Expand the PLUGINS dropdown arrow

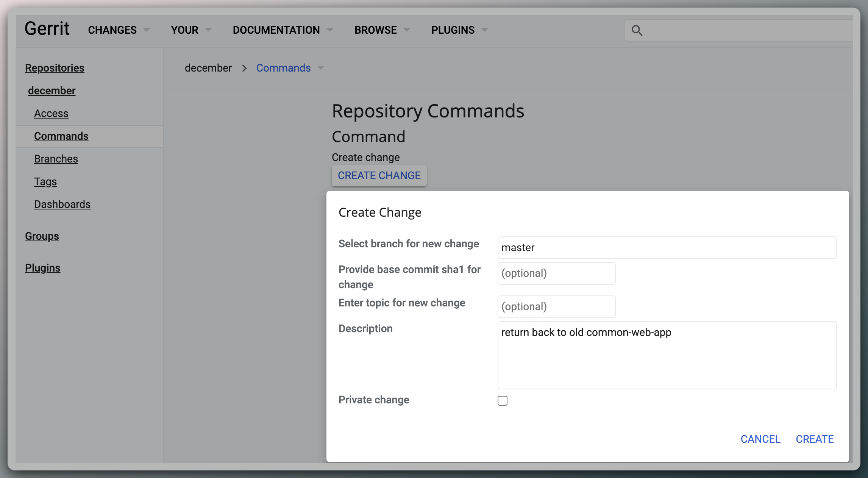(x=485, y=30)
